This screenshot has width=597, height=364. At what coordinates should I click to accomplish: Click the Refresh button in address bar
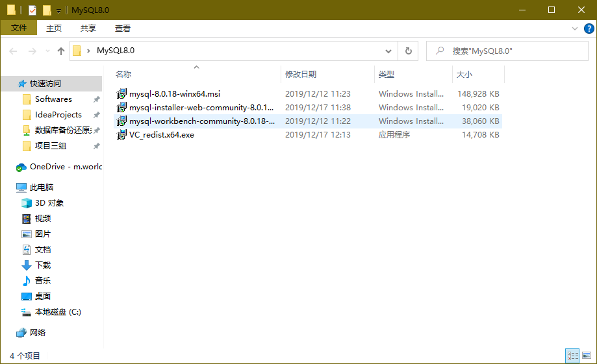408,51
